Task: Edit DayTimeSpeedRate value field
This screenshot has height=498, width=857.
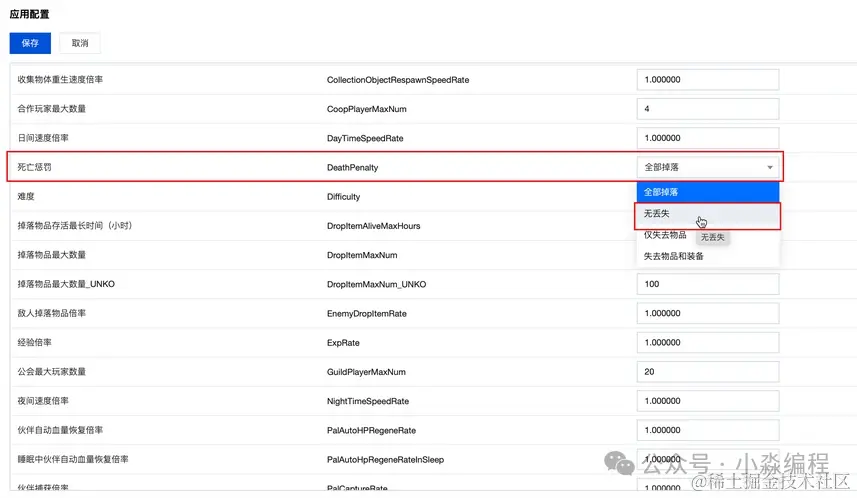Action: pos(708,138)
